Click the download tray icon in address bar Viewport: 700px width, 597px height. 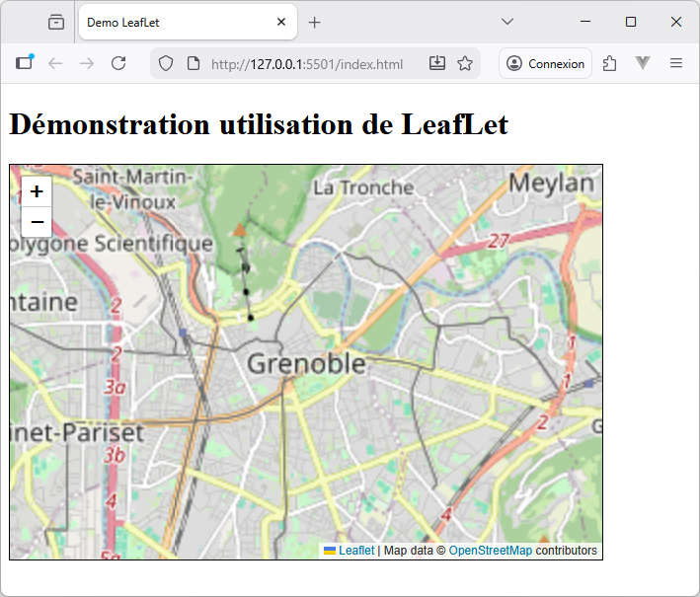pos(437,63)
